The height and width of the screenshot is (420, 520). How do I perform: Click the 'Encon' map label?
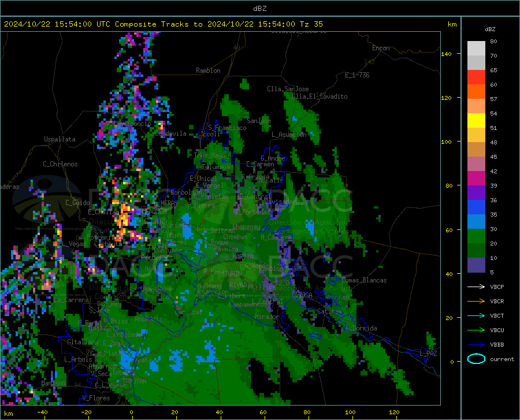click(381, 48)
